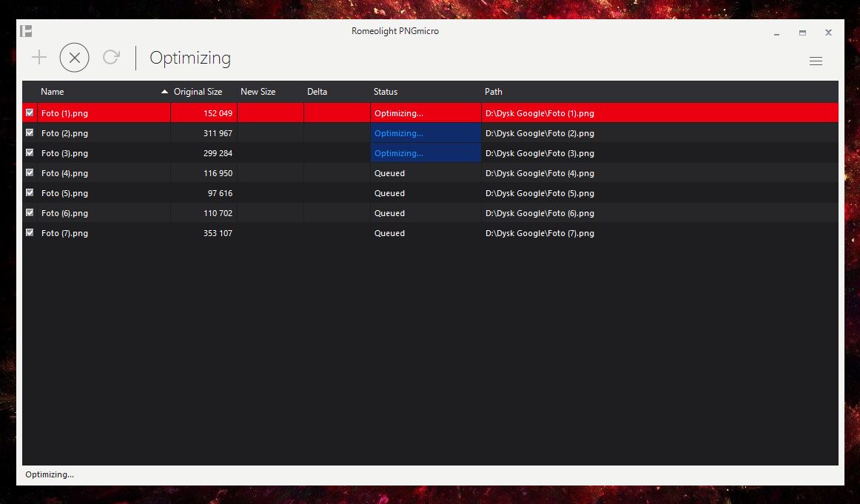Toggle the sort arrow on Name column
The height and width of the screenshot is (504, 860).
[x=164, y=92]
